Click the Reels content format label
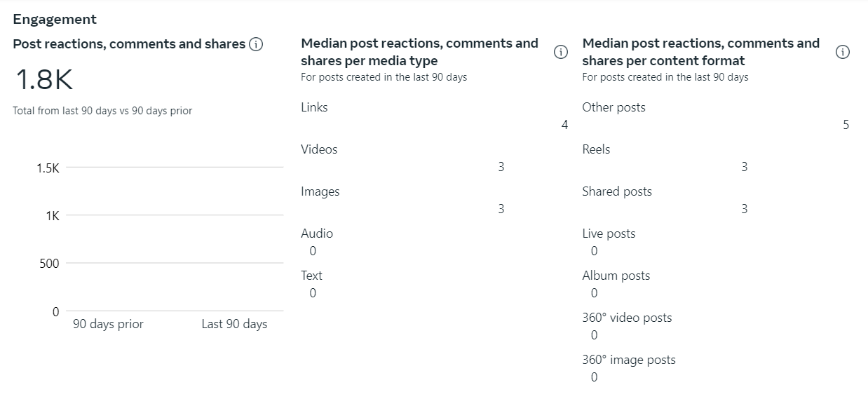 pos(596,149)
